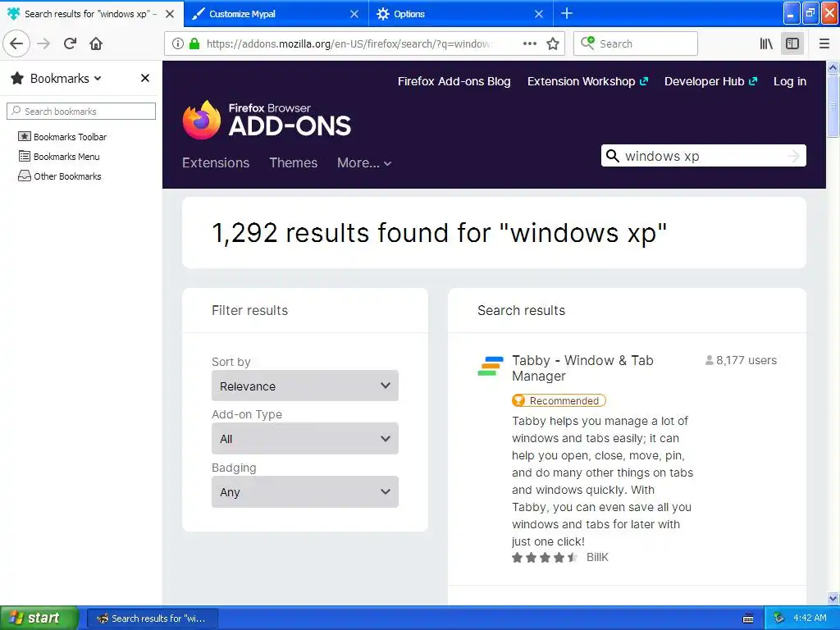
Task: Close the Bookmarks sidebar
Action: pos(144,78)
